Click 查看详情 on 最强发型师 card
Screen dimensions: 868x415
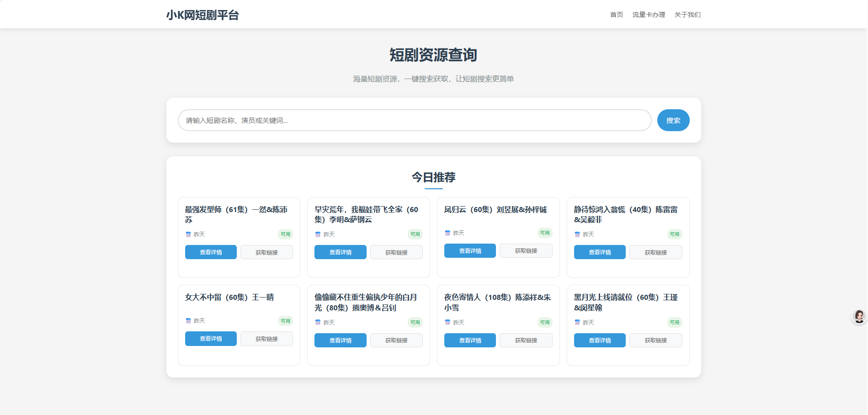[x=211, y=252]
